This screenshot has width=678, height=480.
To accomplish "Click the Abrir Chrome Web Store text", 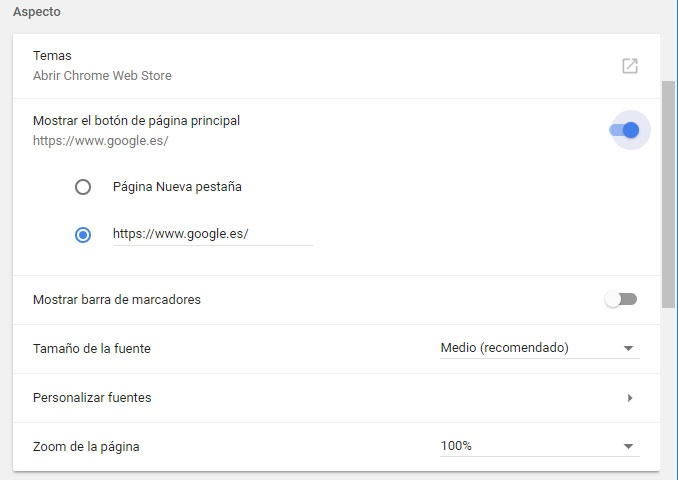I will click(102, 76).
